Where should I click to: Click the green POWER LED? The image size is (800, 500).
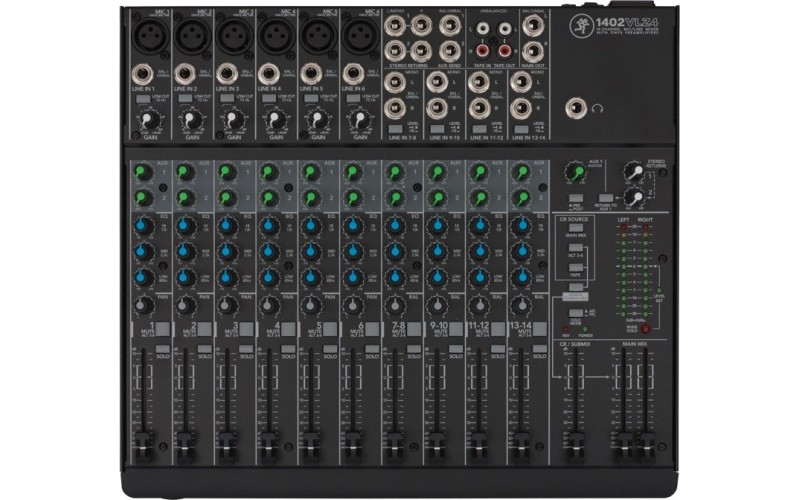click(x=585, y=330)
